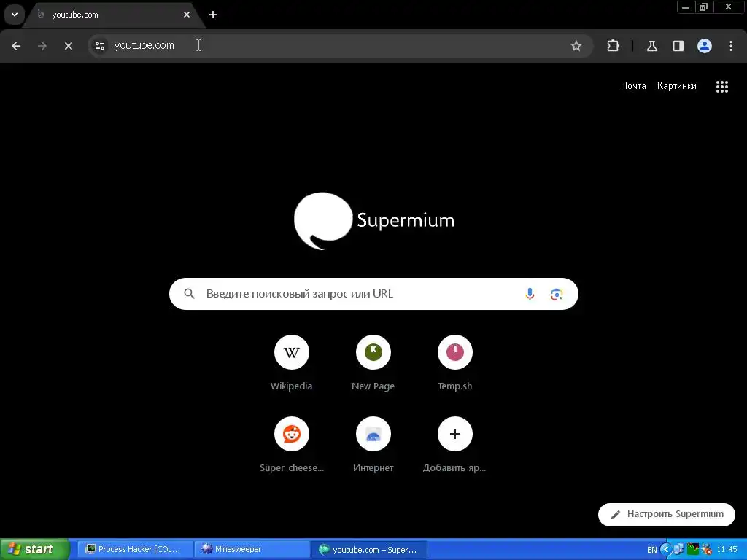Go back to previous page
This screenshot has height=560, width=747.
pos(16,46)
